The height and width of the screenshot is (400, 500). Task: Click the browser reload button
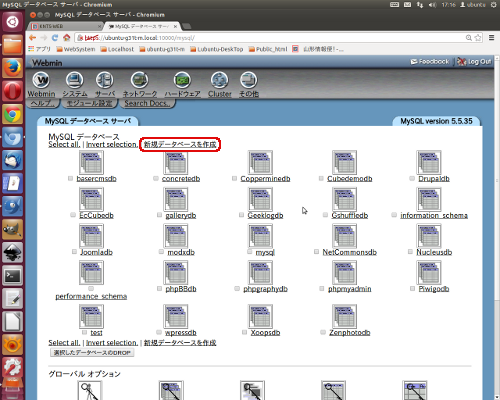point(55,38)
